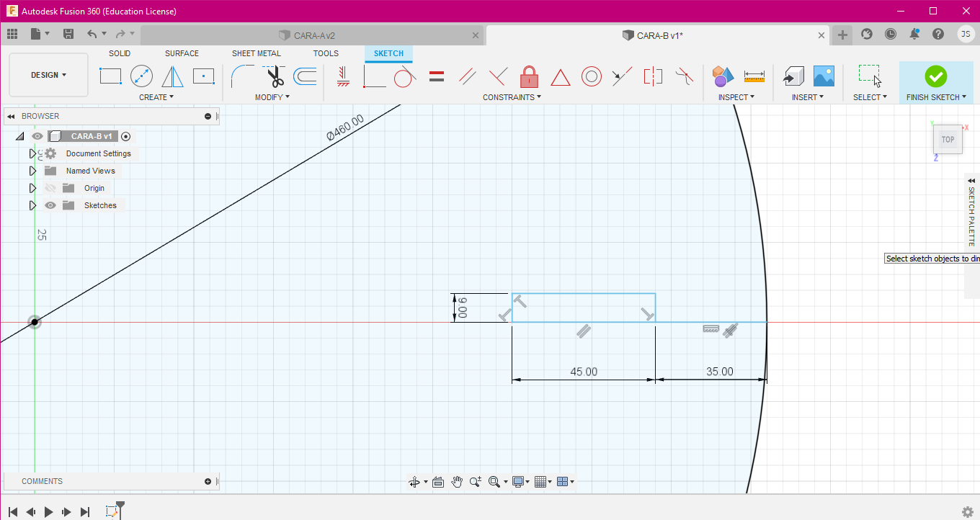This screenshot has height=520, width=980.
Task: Select the Midpoint triangle constraint
Action: 561,76
